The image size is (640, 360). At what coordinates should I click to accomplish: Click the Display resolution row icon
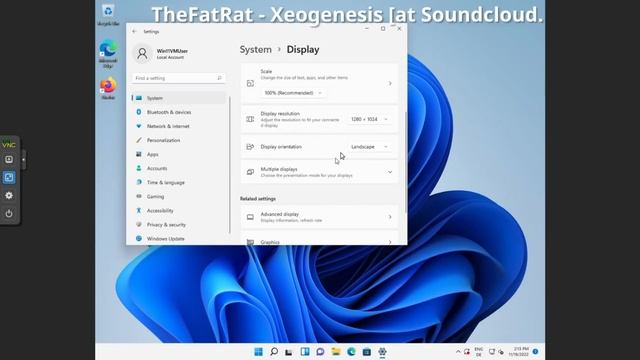[x=250, y=119]
